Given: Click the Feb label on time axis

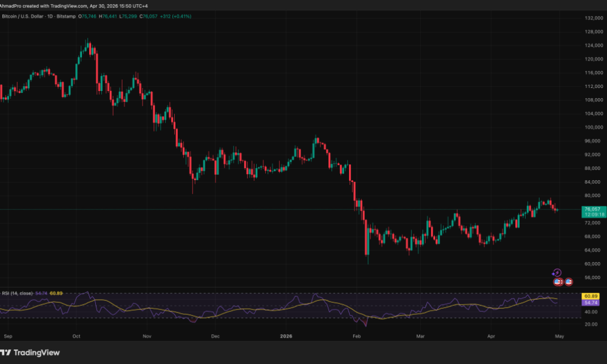Looking at the screenshot, I should (x=356, y=336).
